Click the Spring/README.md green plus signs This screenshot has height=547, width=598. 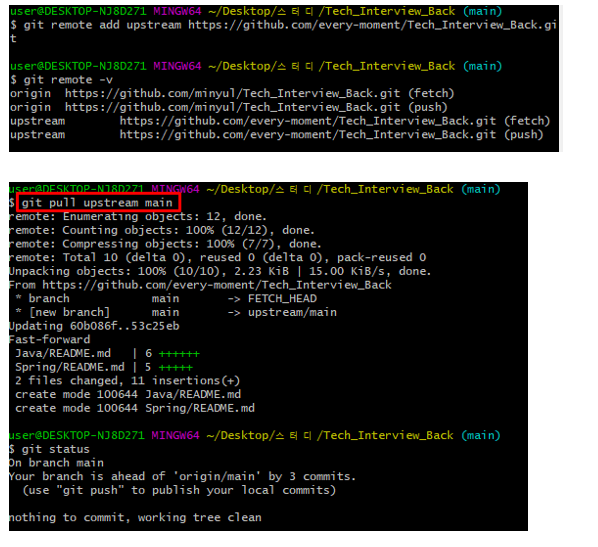click(x=176, y=368)
